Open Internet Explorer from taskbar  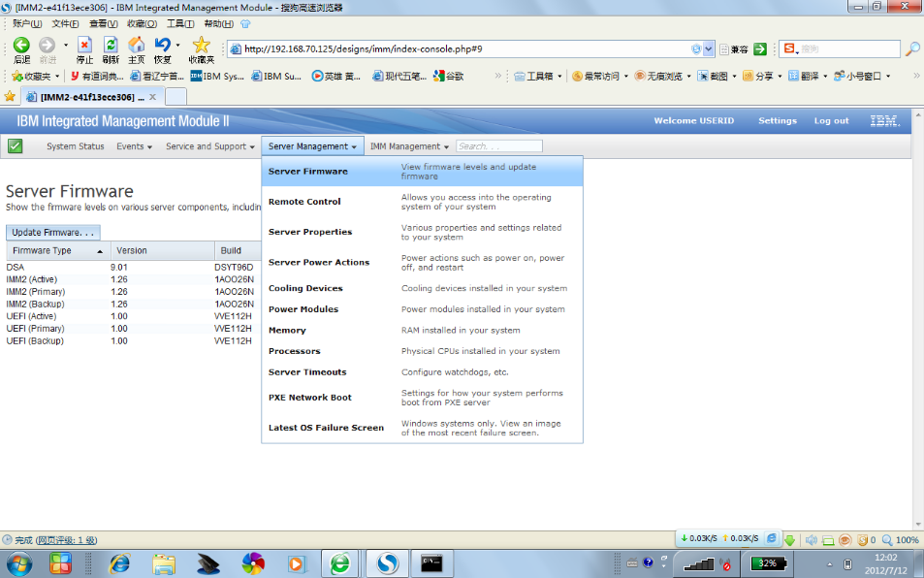tap(119, 563)
